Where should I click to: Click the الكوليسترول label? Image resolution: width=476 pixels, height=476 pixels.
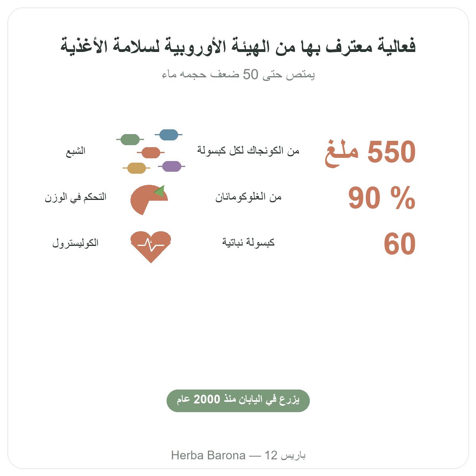point(75,242)
